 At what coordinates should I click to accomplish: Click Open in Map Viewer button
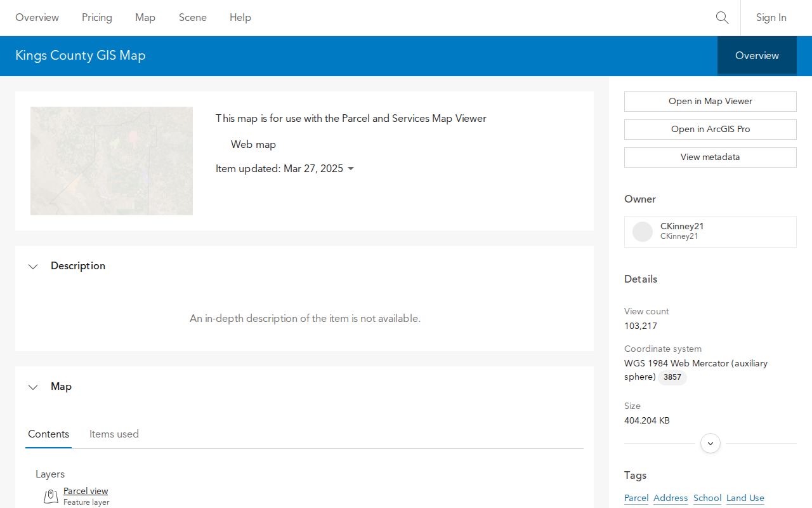click(x=710, y=102)
